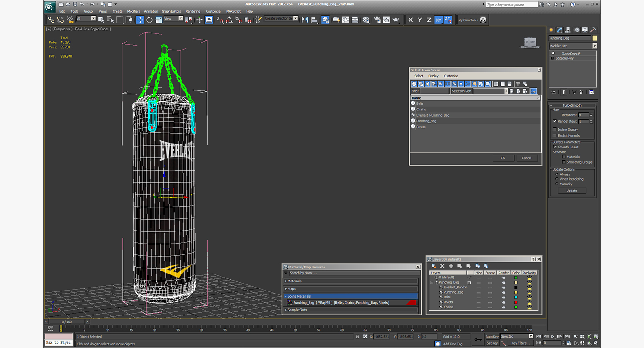Click the Play Animation button
The image size is (644, 348).
[553, 336]
